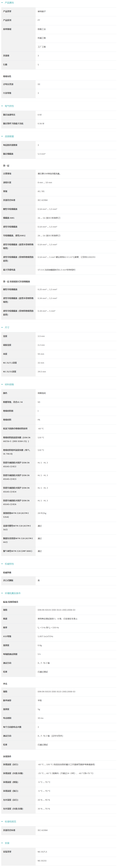Screen dimensions: 117x868
Task: Select the 1.857 (m/s²)²/Hz ASD value
Action: pyautogui.click(x=45, y=636)
